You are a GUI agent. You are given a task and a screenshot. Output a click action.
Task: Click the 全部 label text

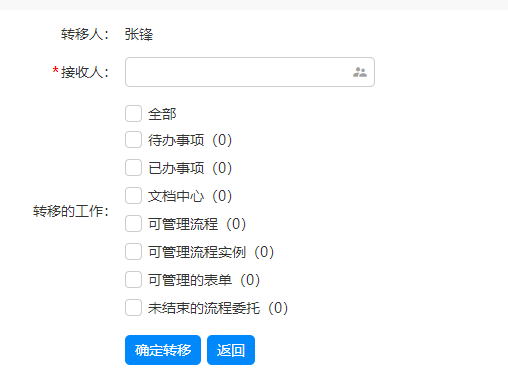click(x=162, y=114)
